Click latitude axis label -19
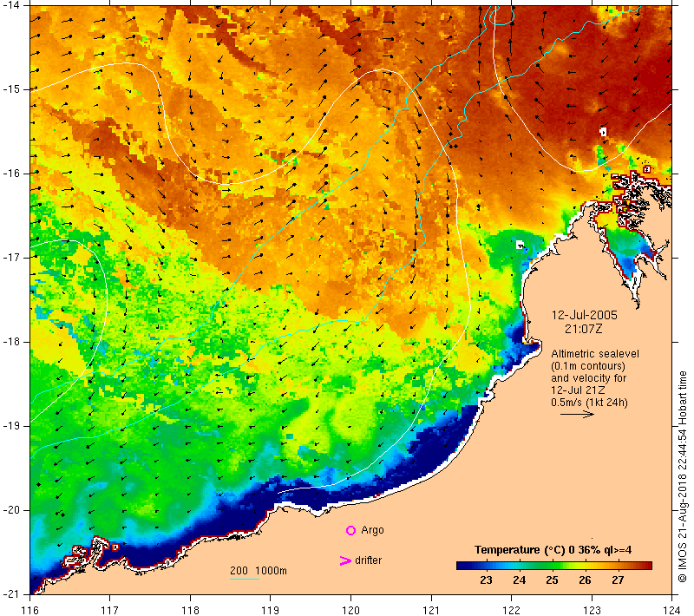The image size is (694, 616). pyautogui.click(x=10, y=426)
